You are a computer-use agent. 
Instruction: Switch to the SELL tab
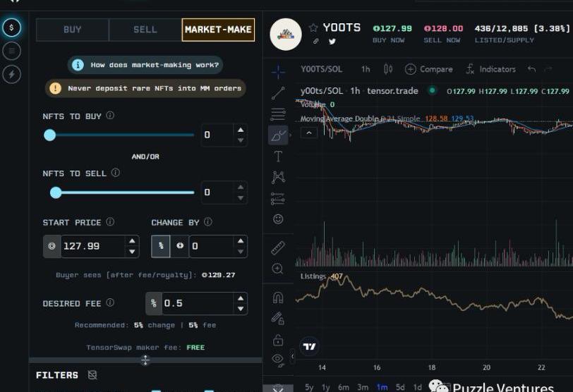(x=145, y=30)
